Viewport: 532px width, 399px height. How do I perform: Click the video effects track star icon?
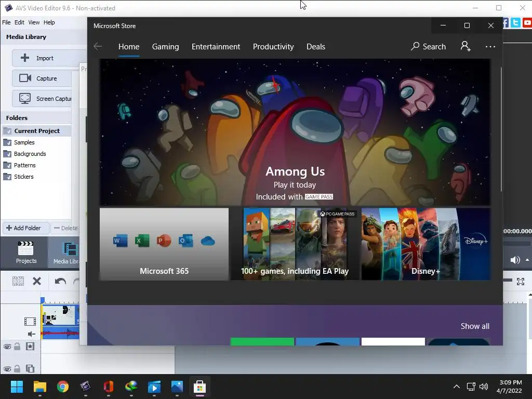coord(30,346)
